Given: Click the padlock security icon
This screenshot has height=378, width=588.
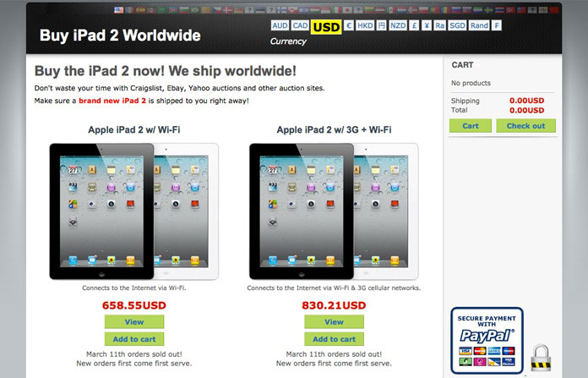Looking at the screenshot, I should pyautogui.click(x=541, y=358).
